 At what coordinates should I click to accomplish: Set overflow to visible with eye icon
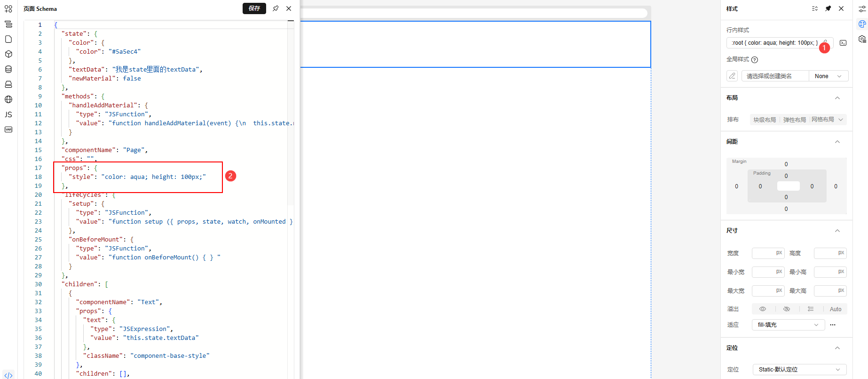[763, 309]
